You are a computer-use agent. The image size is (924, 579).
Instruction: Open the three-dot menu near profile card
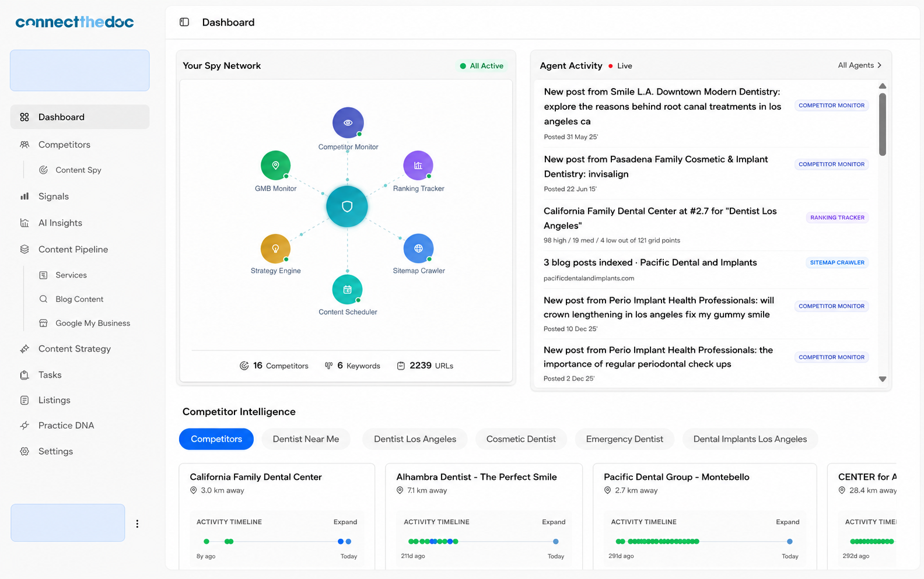pos(137,524)
